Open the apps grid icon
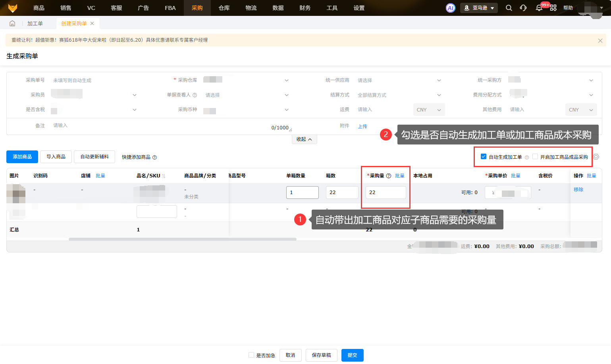Image resolution: width=611 pixels, height=364 pixels. tap(553, 8)
